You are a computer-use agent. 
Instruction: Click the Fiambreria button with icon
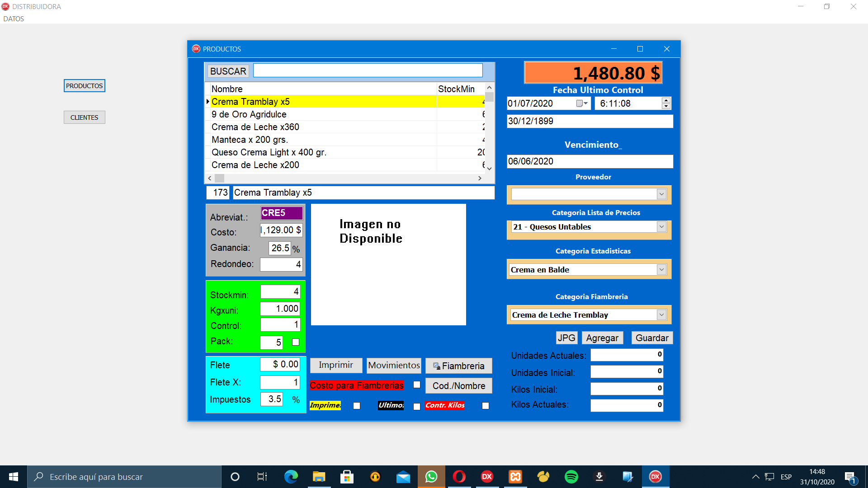(458, 366)
